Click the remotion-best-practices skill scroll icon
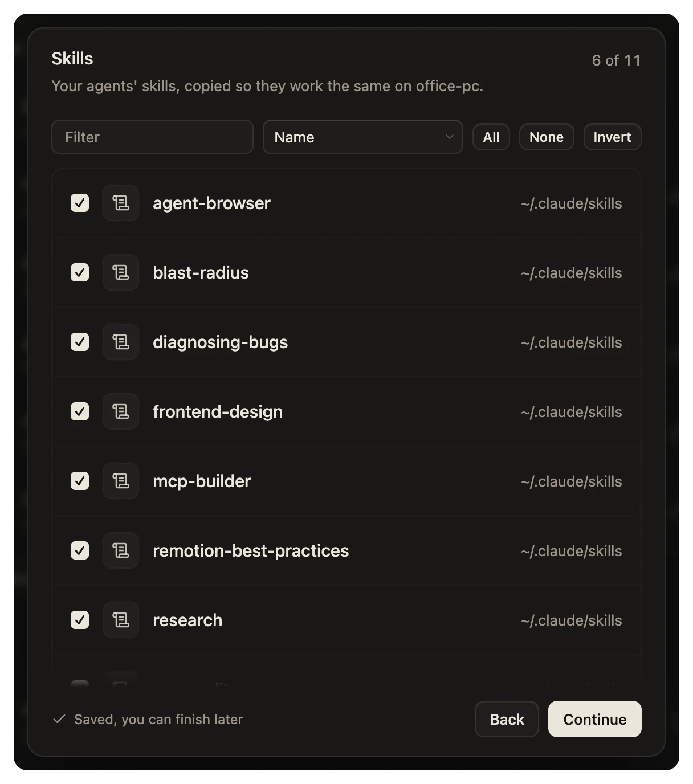Image resolution: width=693 pixels, height=784 pixels. point(121,550)
